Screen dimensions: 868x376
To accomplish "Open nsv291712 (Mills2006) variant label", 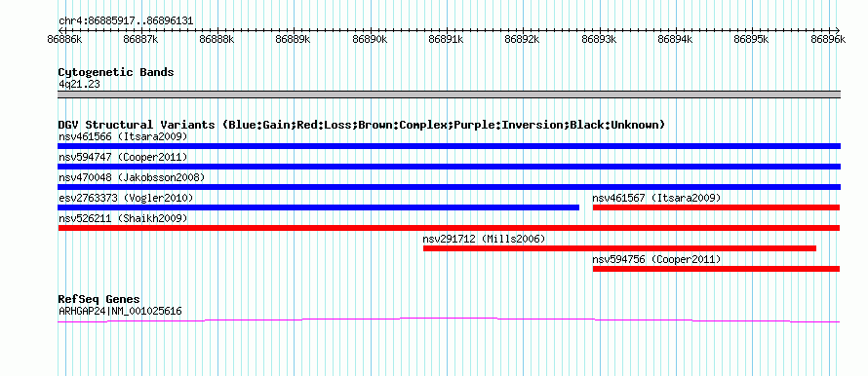I will (x=485, y=239).
